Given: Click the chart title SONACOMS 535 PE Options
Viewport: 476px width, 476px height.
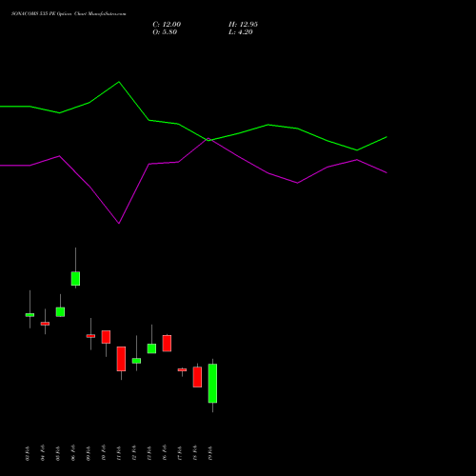Looking at the screenshot, I should [41, 14].
